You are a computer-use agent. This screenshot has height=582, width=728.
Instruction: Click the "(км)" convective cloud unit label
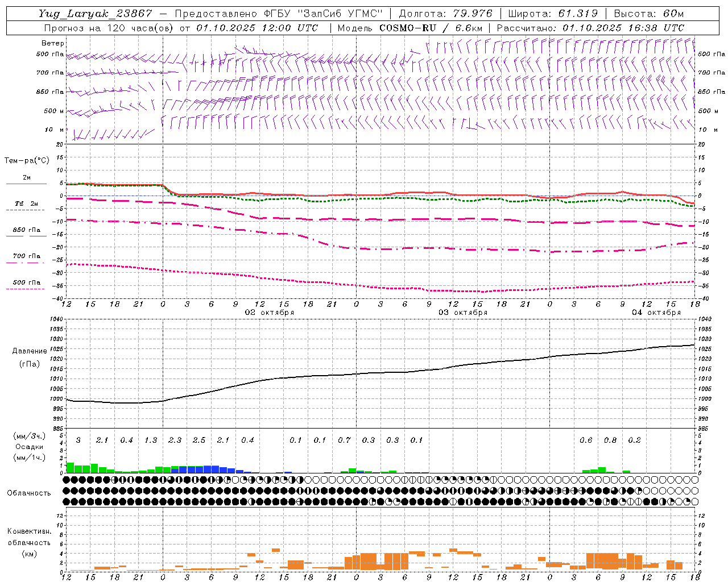pos(30,554)
